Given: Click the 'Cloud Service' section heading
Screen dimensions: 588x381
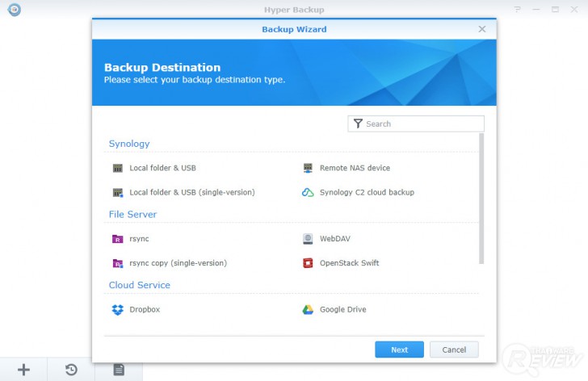Looking at the screenshot, I should click(140, 285).
